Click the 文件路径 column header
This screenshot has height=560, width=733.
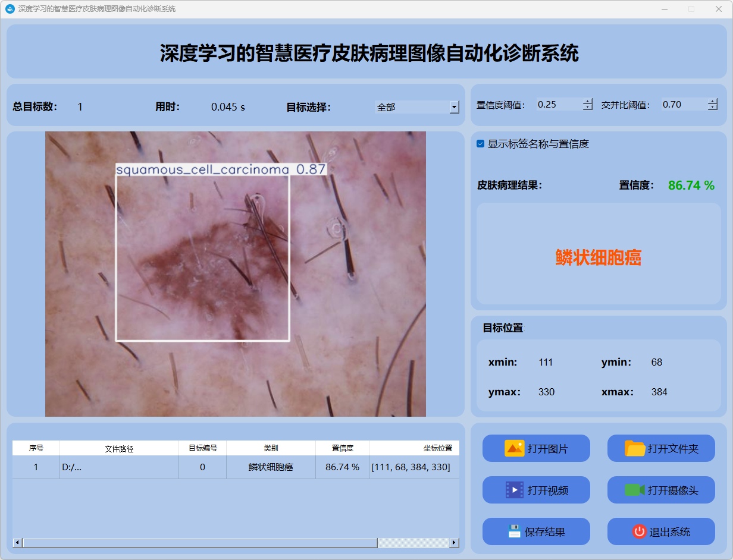click(x=119, y=448)
